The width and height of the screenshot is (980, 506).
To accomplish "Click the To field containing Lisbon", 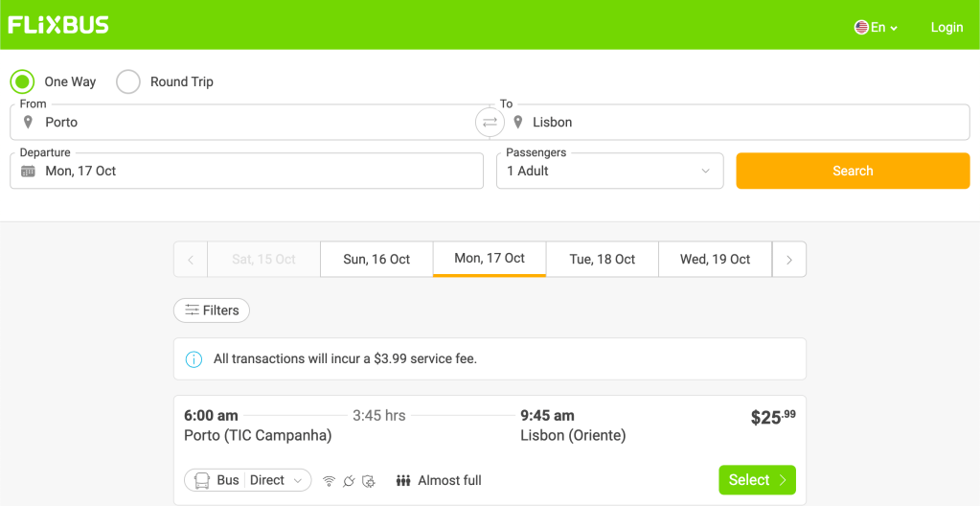I will pos(738,123).
